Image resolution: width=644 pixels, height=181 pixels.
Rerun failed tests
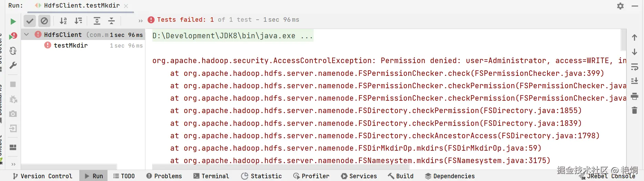point(13,36)
